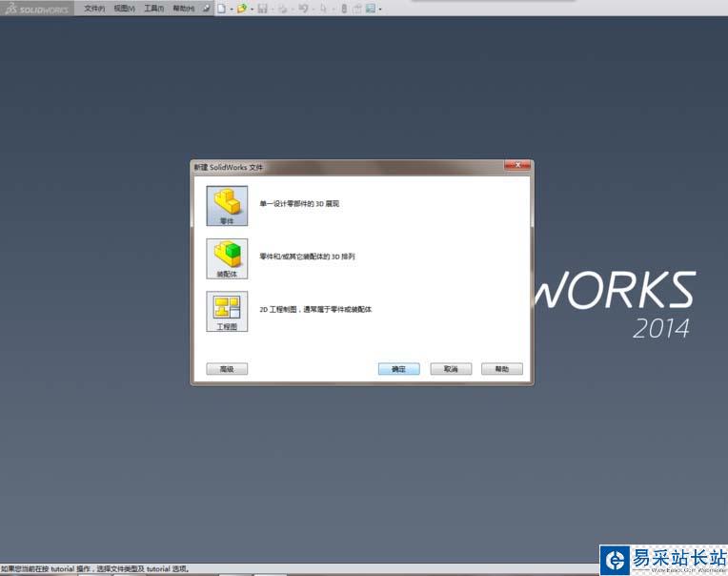This screenshot has width=728, height=576.
Task: Expand the Open file dropdown arrow
Action: [x=253, y=9]
